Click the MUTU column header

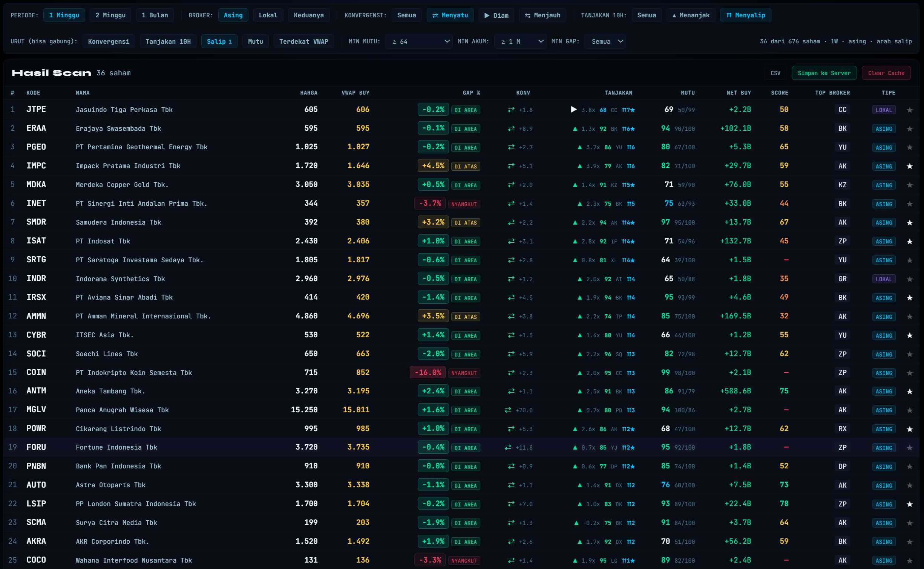688,93
